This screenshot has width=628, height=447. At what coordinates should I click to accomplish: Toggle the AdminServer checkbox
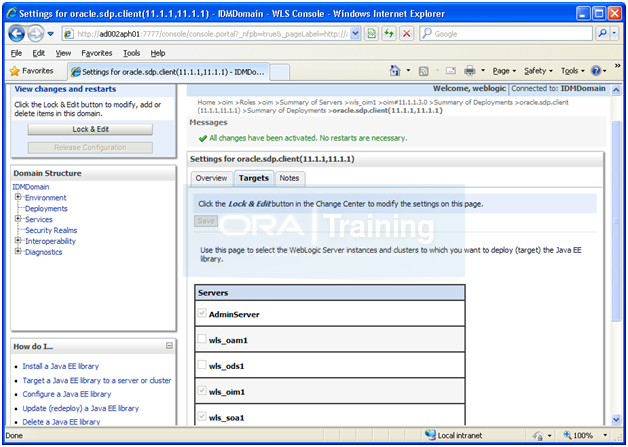pos(202,313)
